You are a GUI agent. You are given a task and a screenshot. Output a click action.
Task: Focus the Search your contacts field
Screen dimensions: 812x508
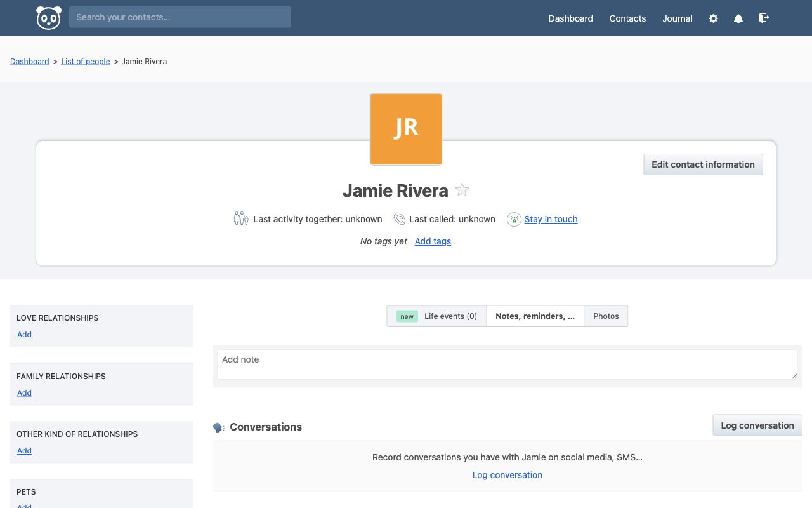tap(180, 17)
